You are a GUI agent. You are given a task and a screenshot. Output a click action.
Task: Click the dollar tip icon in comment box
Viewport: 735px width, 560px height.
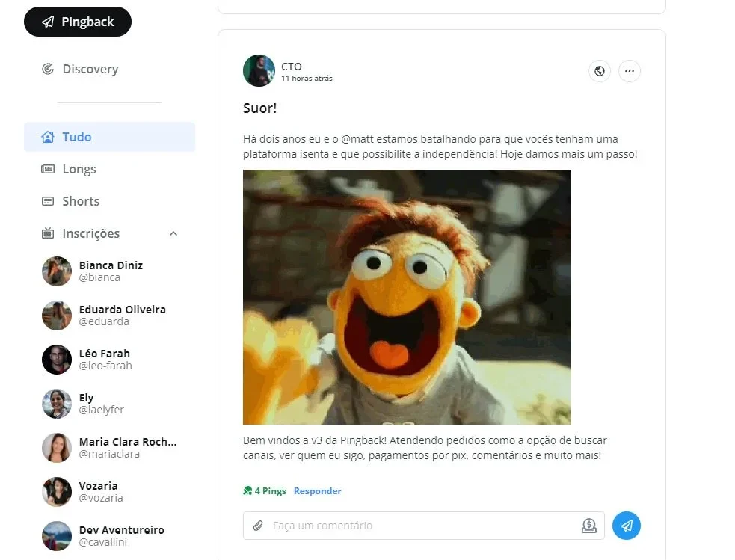tap(589, 526)
